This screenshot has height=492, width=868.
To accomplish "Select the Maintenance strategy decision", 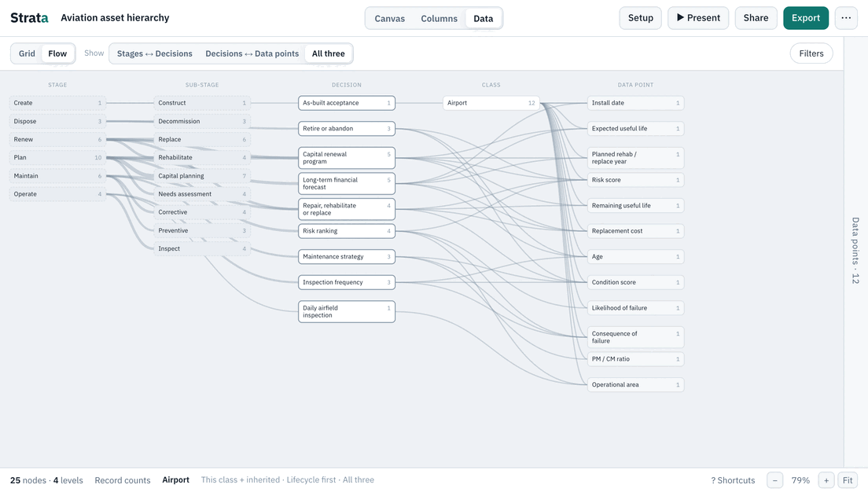I will click(347, 257).
